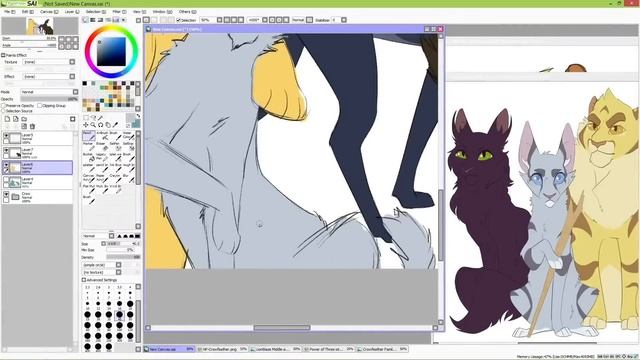Enable Advanced Settings checkbox

(84, 280)
